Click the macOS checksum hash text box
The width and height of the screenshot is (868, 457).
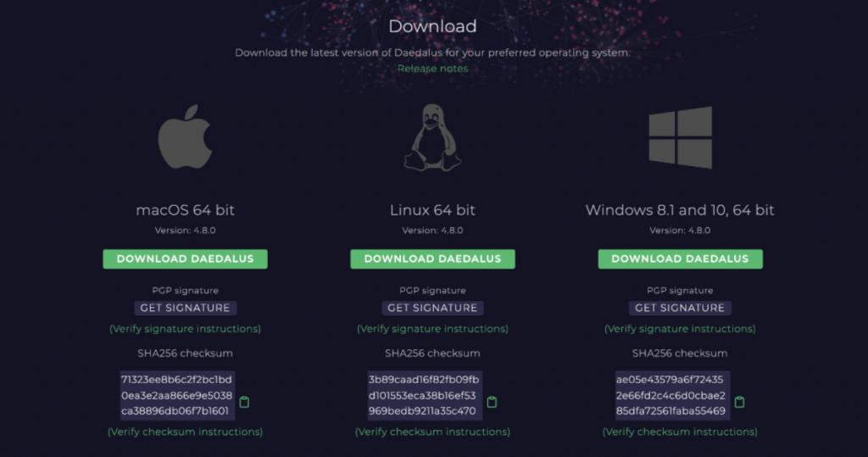pyautogui.click(x=176, y=395)
